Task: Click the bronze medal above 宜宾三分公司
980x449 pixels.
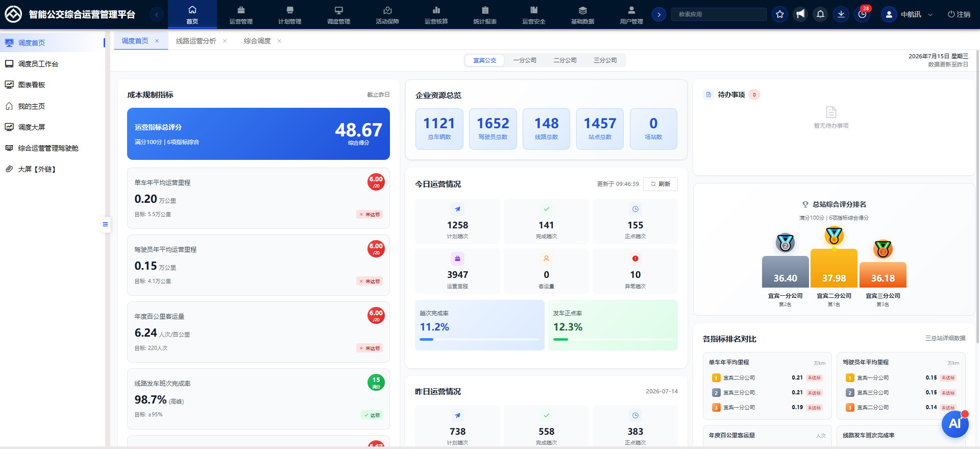Action: click(x=883, y=249)
